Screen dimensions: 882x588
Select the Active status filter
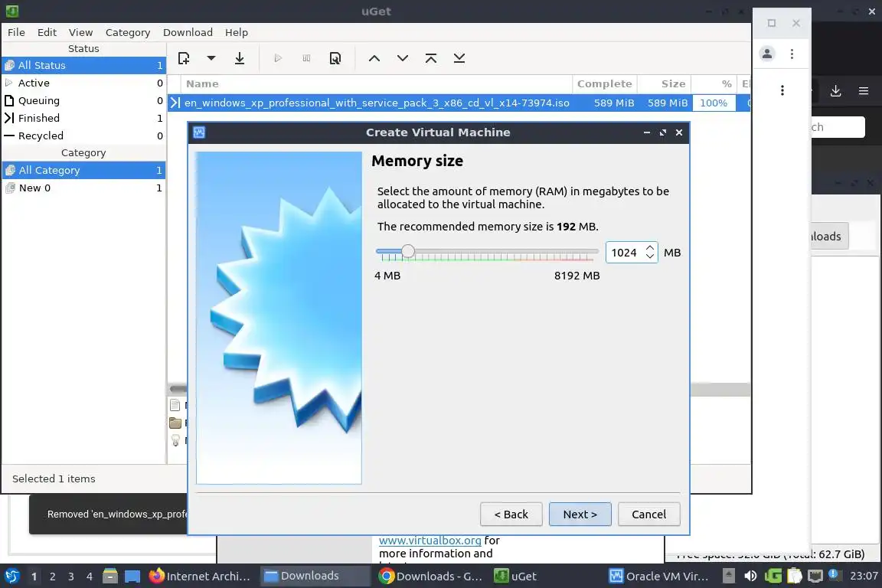[83, 83]
